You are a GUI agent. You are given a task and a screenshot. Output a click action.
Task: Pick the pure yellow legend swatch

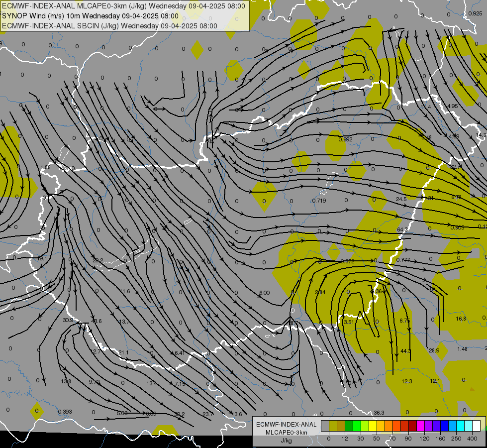373,426
